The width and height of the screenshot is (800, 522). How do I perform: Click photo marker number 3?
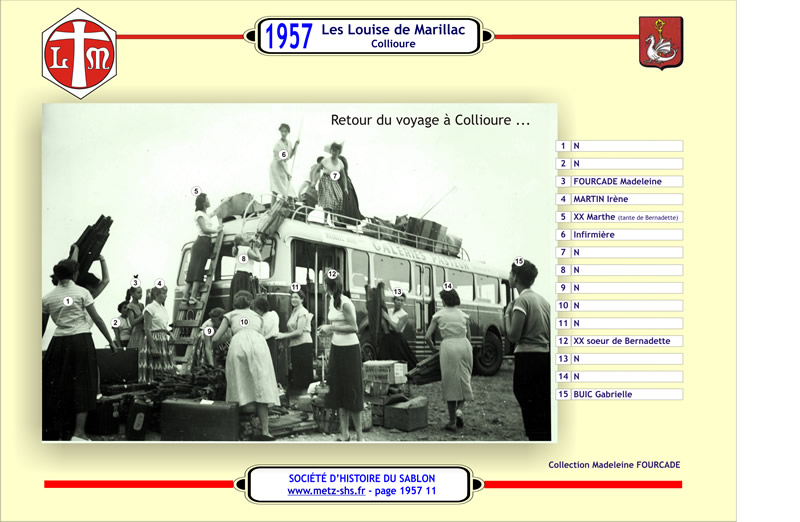[x=135, y=283]
